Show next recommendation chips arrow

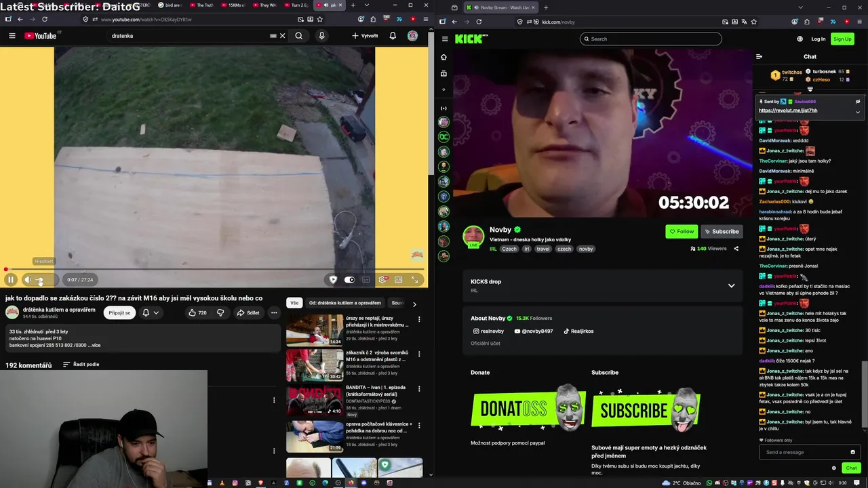tap(414, 304)
